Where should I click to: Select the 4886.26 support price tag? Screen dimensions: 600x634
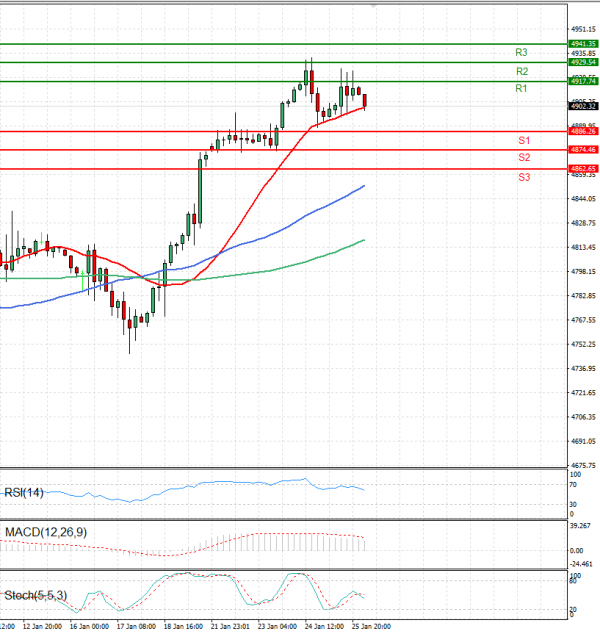583,131
